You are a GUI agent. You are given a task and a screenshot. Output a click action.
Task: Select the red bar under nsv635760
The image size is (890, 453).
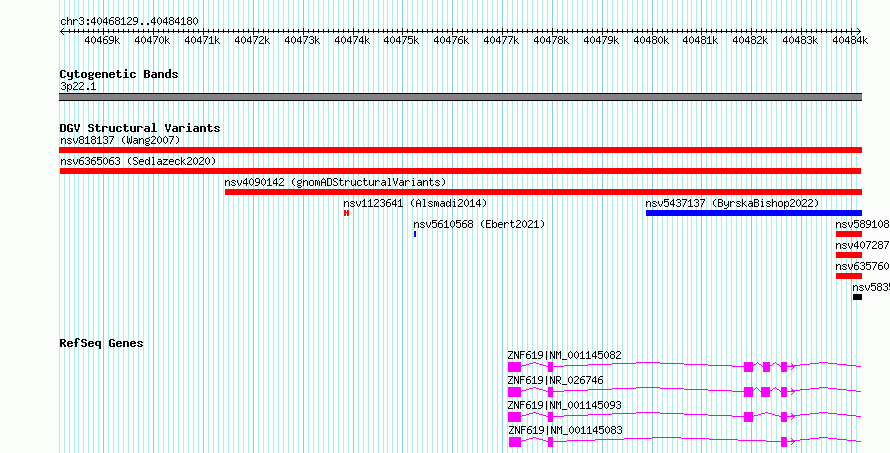pos(849,276)
